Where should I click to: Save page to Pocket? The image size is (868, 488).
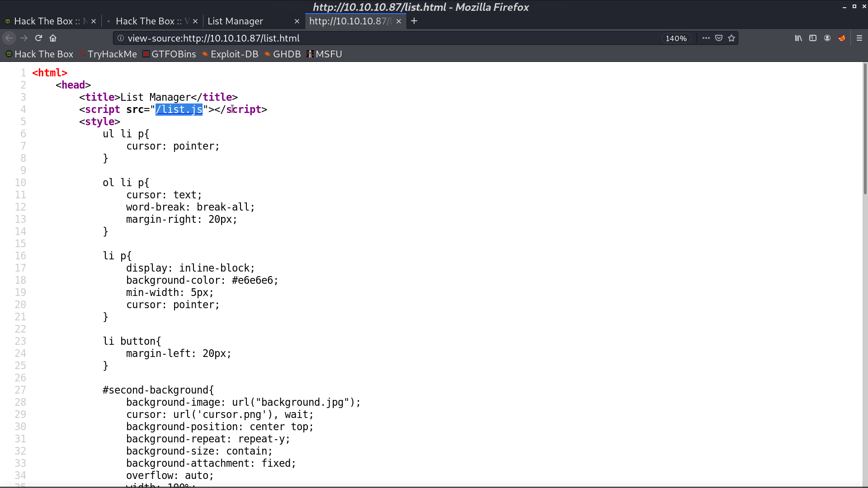click(x=719, y=38)
